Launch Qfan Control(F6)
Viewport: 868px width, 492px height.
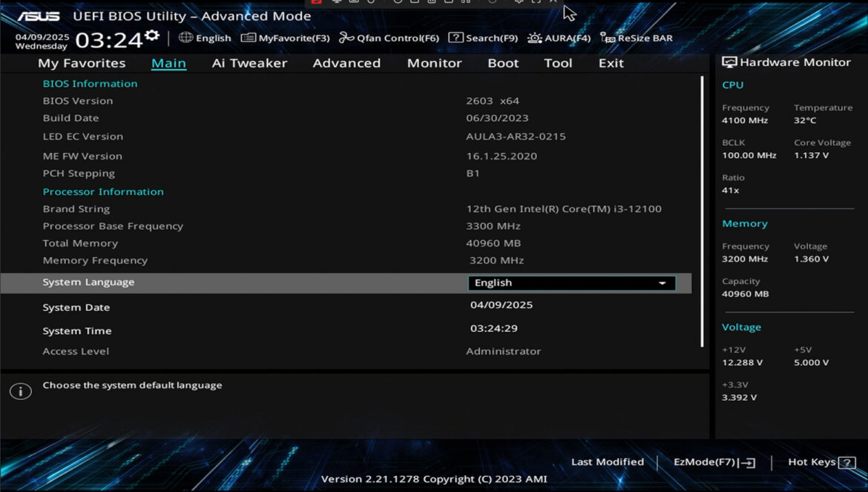389,38
